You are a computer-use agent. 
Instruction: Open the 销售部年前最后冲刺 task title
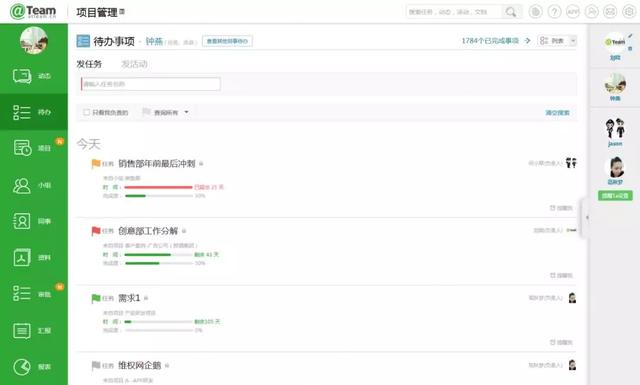point(157,164)
